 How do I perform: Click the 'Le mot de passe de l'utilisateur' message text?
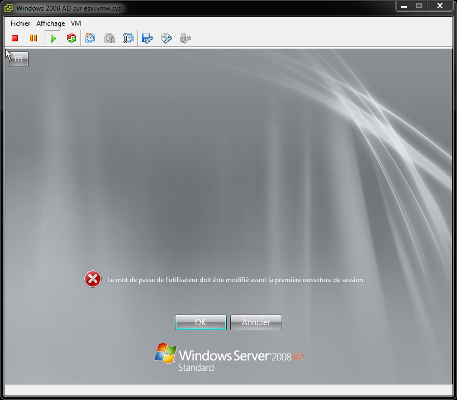[236, 280]
